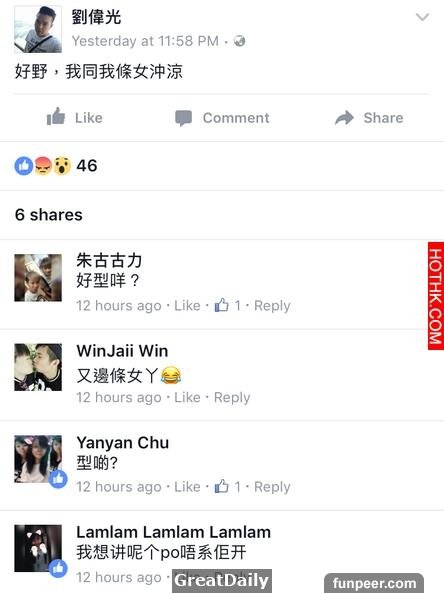
Task: Click the Share arrow icon
Action: [344, 118]
